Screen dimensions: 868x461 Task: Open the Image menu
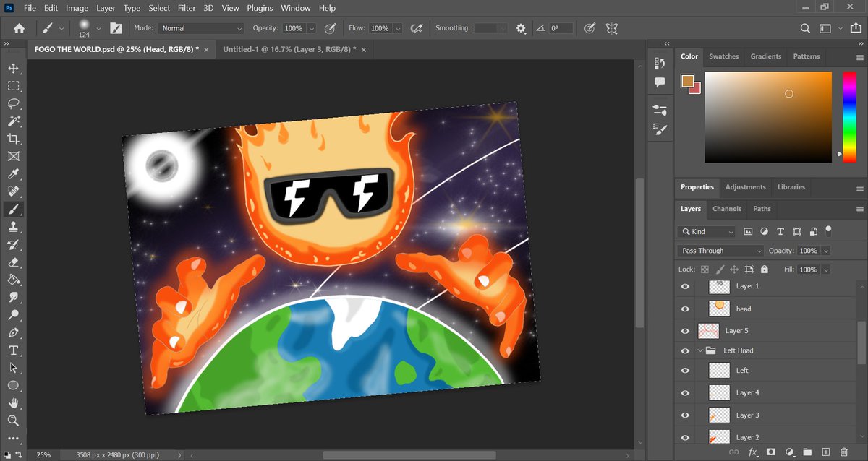tap(77, 8)
